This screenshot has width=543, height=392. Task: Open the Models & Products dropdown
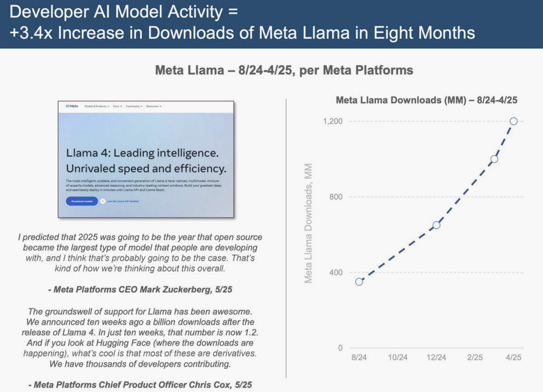[97, 106]
